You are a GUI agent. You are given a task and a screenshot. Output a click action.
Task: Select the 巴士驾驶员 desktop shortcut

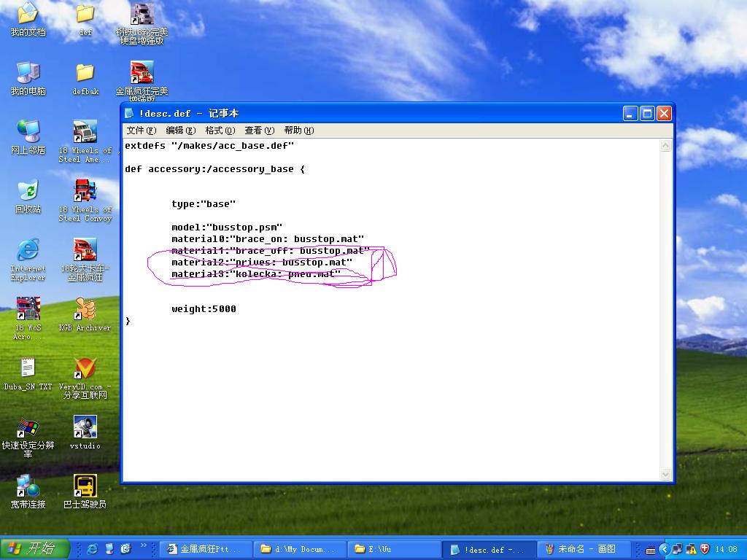tap(85, 487)
